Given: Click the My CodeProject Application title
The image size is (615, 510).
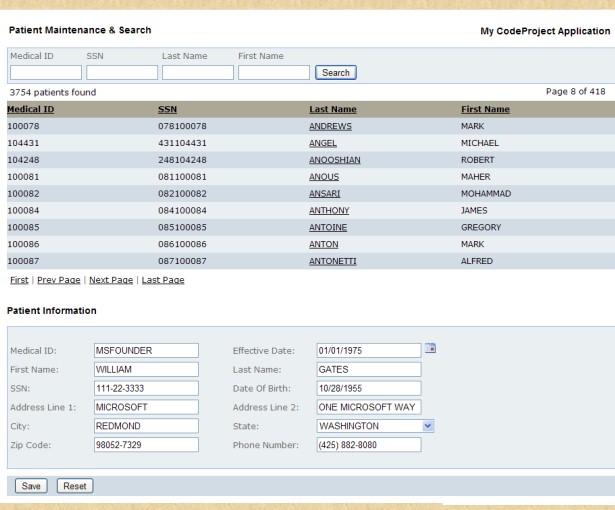Looking at the screenshot, I should pyautogui.click(x=545, y=31).
